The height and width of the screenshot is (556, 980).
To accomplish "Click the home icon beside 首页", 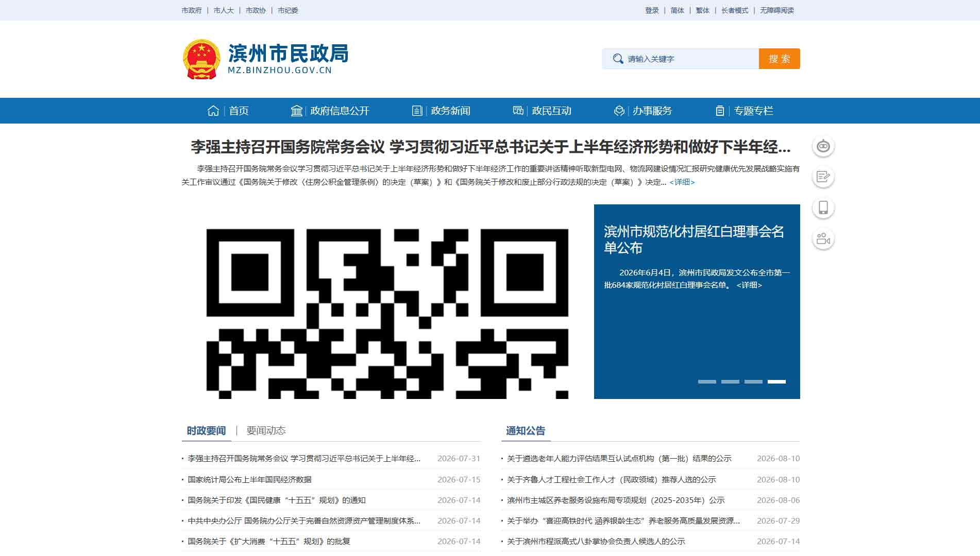I will [x=213, y=111].
